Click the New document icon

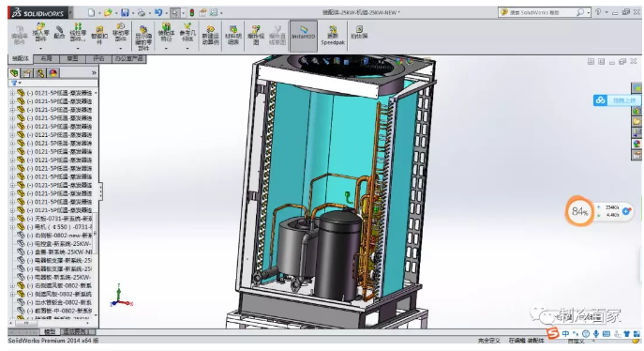tap(91, 13)
